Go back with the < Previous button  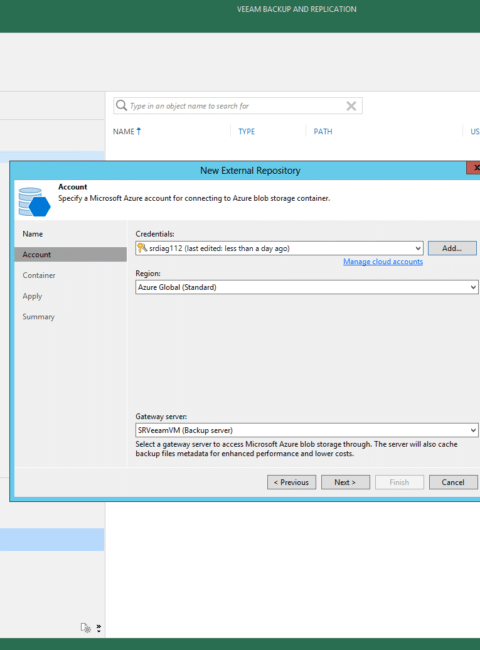point(291,482)
